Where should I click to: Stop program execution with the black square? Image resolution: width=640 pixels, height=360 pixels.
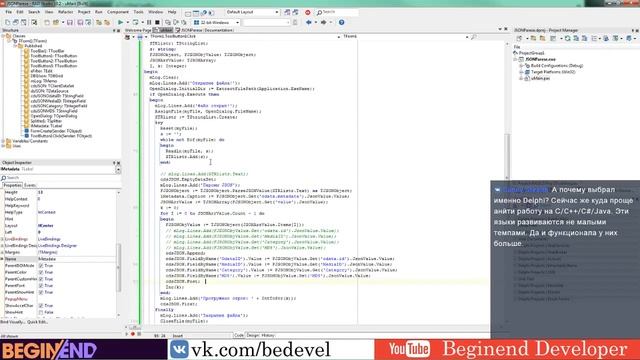(157, 22)
